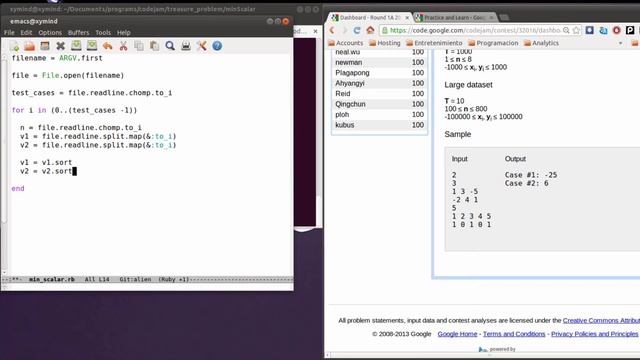Open Creative Commons Attribution link

click(x=601, y=320)
